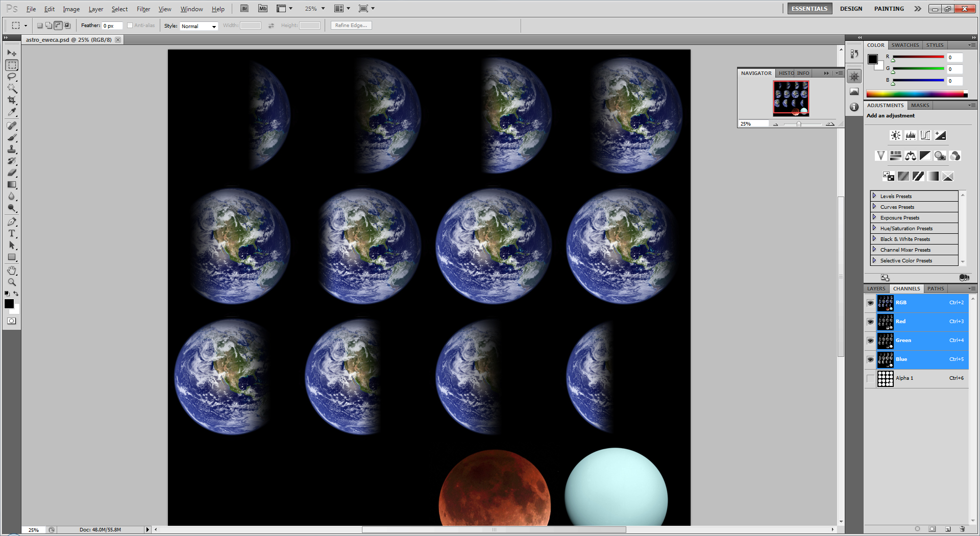This screenshot has width=980, height=536.
Task: Toggle visibility of the Green channel
Action: pyautogui.click(x=870, y=340)
